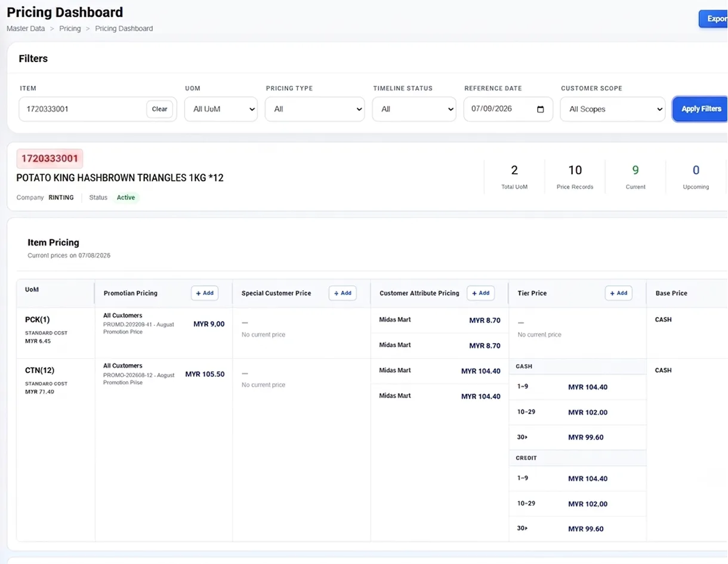728x564 pixels.
Task: Click the Export button
Action: [x=714, y=19]
